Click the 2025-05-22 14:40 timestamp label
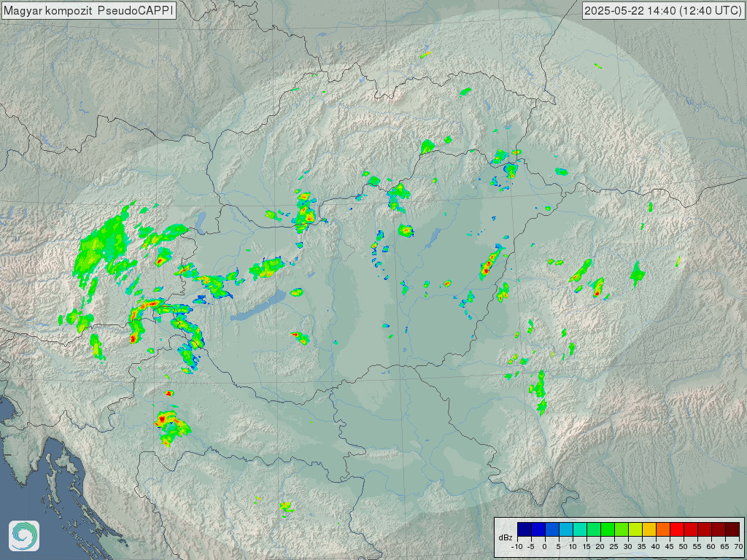 tap(662, 10)
